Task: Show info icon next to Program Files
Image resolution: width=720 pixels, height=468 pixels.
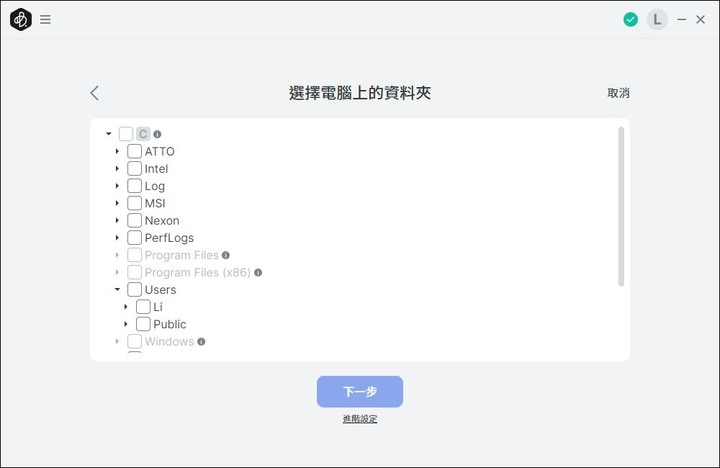Action: click(x=225, y=255)
